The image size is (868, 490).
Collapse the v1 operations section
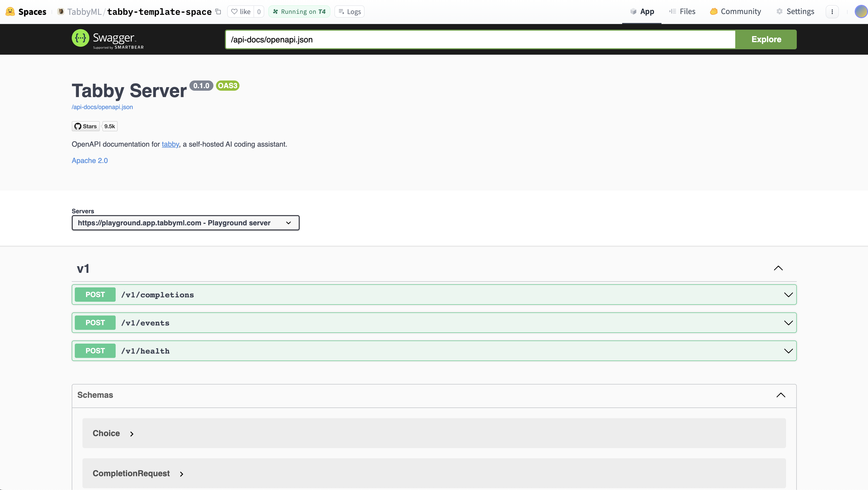coord(778,268)
